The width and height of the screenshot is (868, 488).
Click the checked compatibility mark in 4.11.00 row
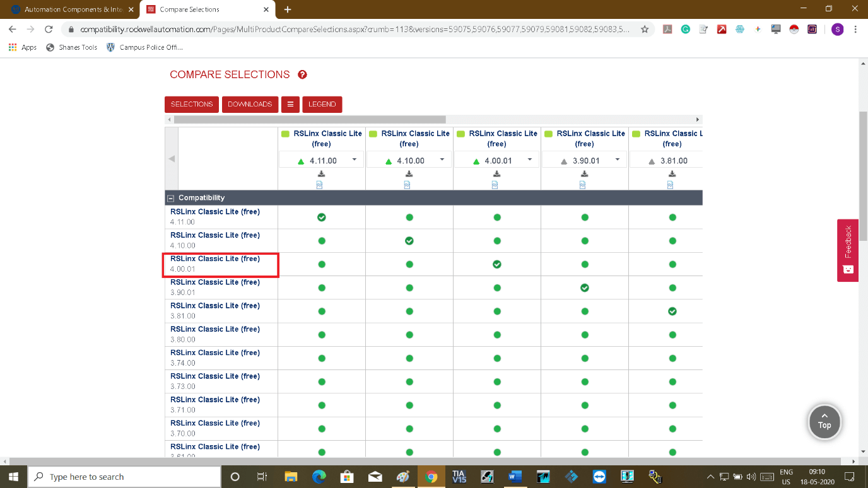[x=322, y=218]
